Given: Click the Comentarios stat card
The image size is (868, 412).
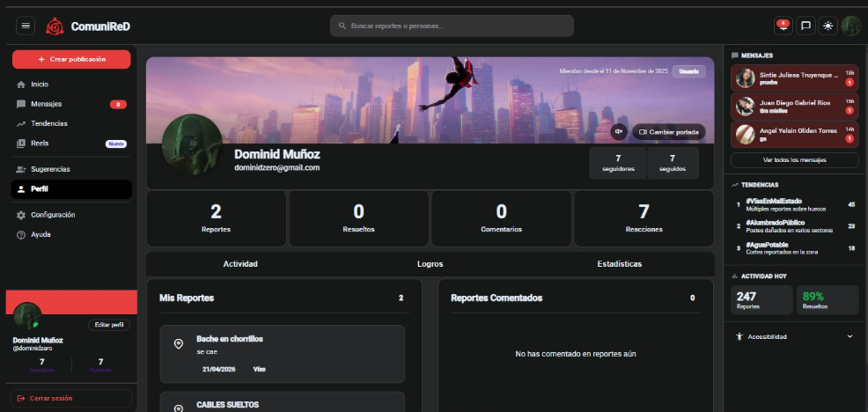Looking at the screenshot, I should pos(501,218).
